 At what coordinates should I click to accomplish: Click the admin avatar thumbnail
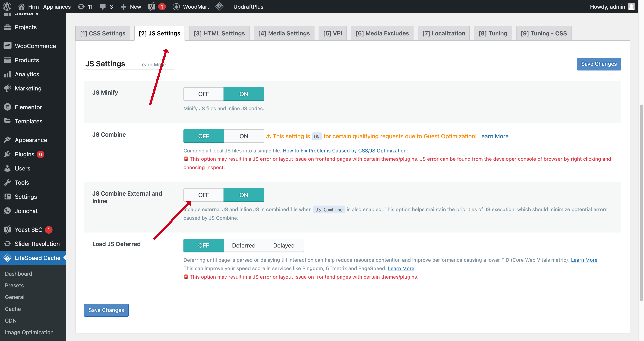(631, 7)
